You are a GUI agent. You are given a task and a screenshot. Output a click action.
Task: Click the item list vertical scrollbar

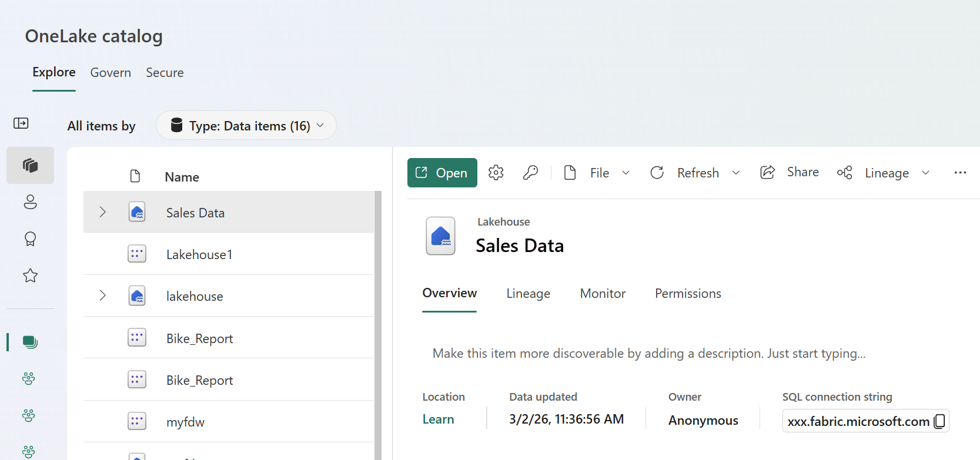(378, 325)
